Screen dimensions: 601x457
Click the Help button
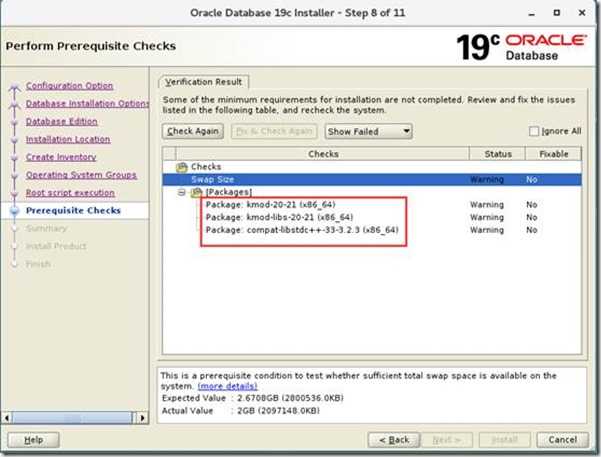[33, 440]
